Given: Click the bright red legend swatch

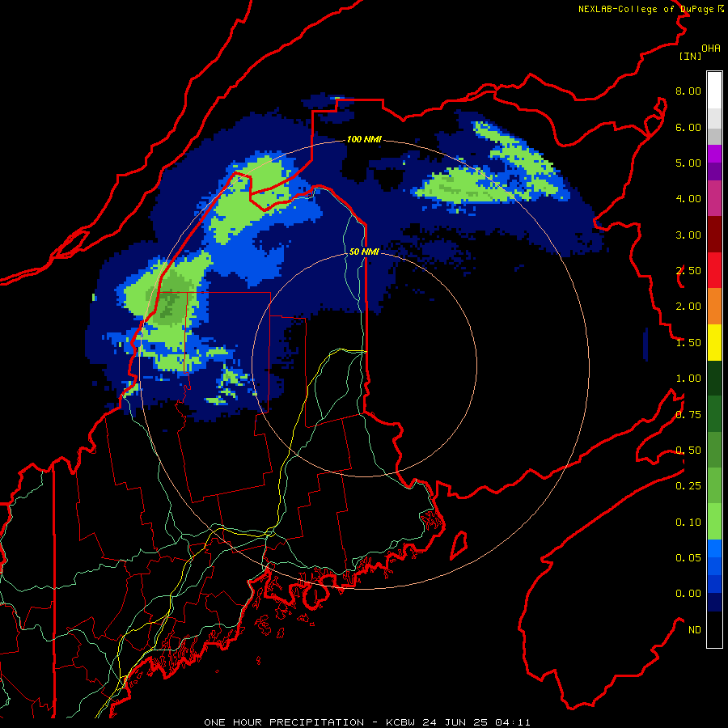Looking at the screenshot, I should 714,270.
